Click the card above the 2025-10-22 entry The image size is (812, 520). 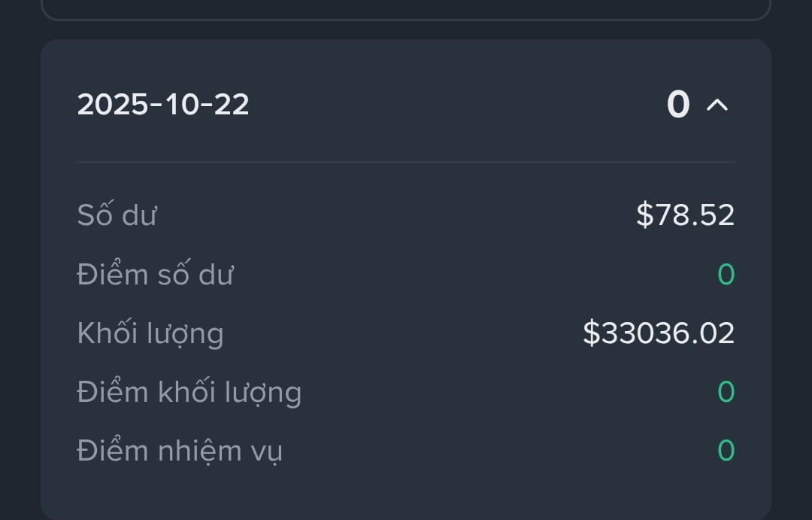pyautogui.click(x=406, y=10)
